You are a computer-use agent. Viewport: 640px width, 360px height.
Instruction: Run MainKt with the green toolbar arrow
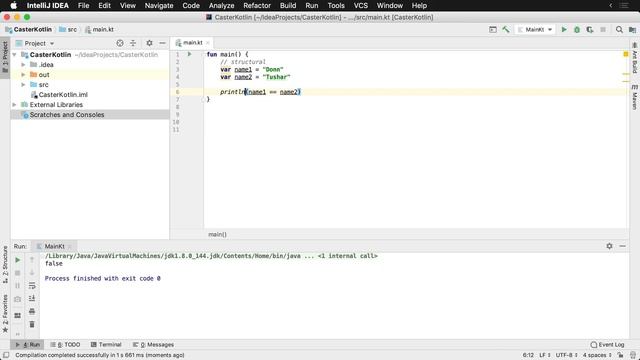(564, 29)
